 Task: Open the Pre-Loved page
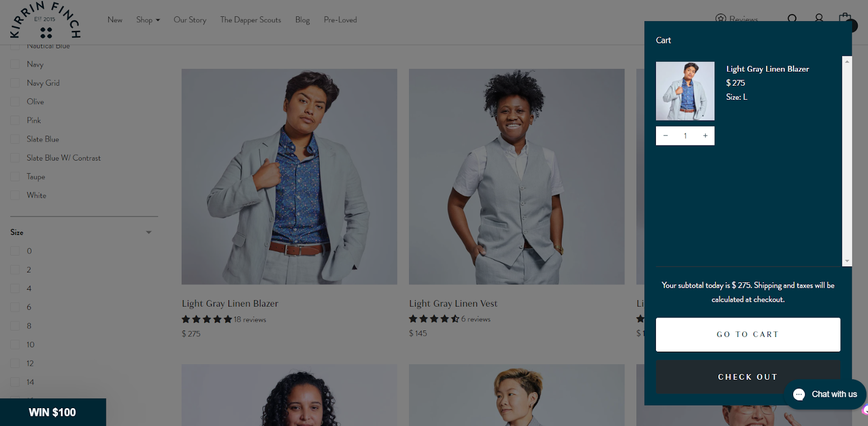[340, 20]
